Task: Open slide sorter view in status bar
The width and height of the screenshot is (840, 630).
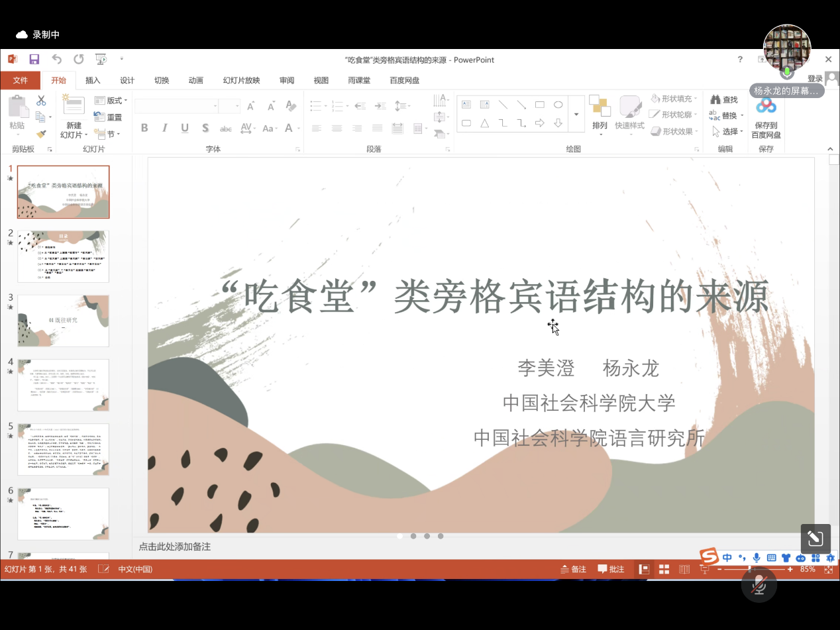Action: (664, 569)
